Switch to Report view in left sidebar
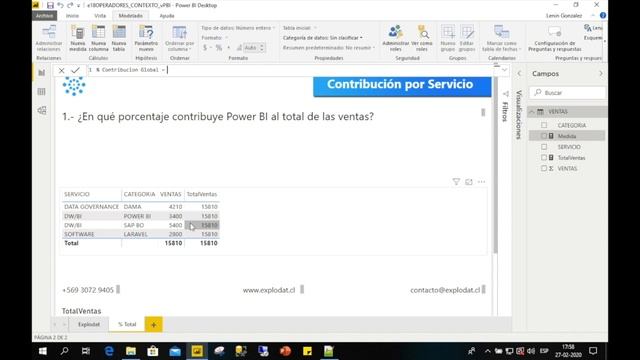 [x=42, y=73]
